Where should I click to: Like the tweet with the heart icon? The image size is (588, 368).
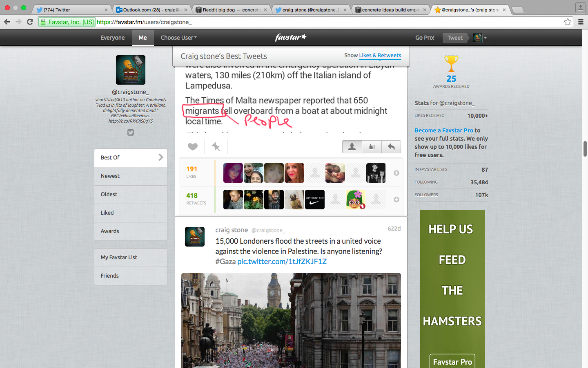point(193,146)
